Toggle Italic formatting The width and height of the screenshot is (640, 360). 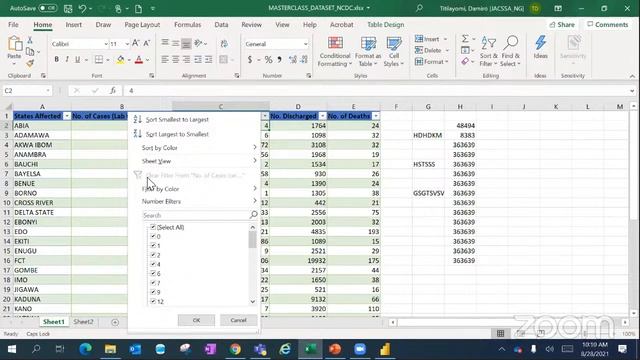[x=67, y=60]
